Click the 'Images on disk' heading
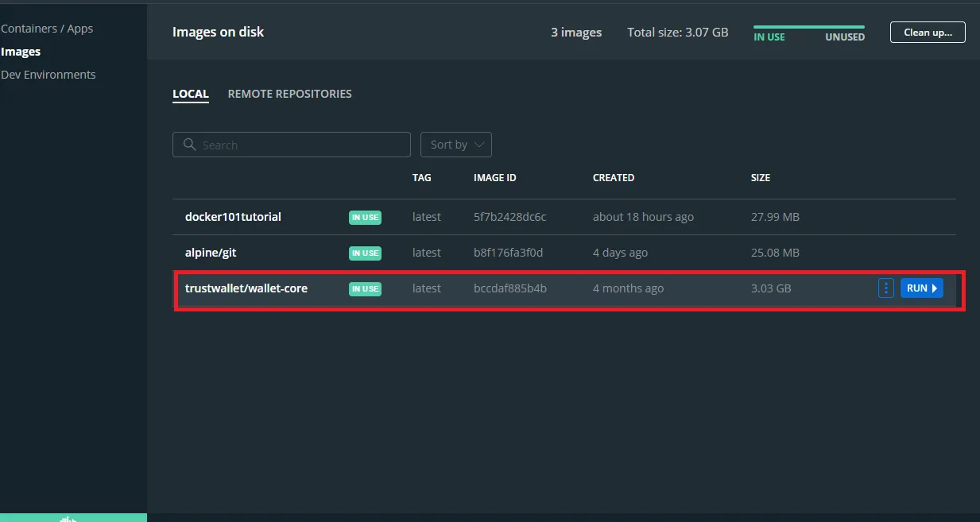The width and height of the screenshot is (980, 522). coord(219,33)
